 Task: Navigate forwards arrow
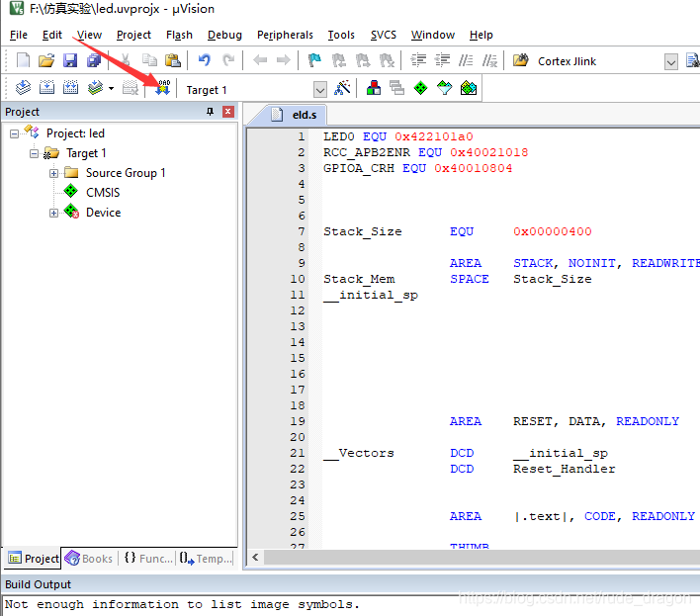tap(283, 59)
